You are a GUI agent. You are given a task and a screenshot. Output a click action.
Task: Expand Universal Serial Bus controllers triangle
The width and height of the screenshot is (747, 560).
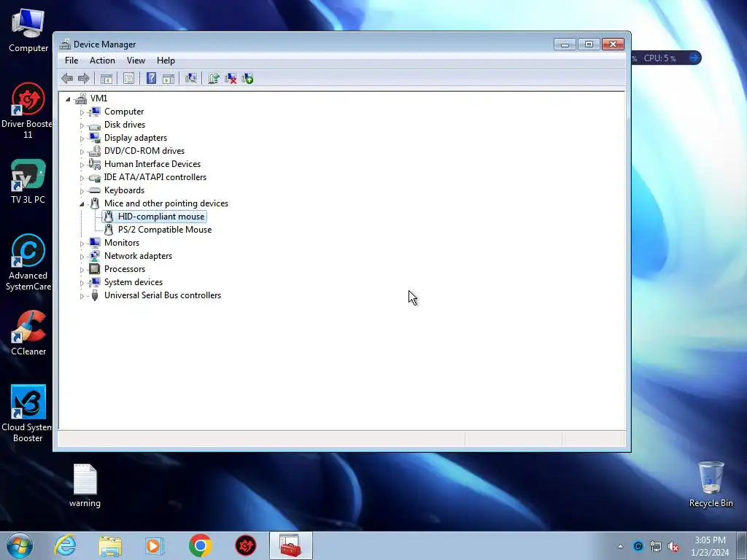(82, 296)
